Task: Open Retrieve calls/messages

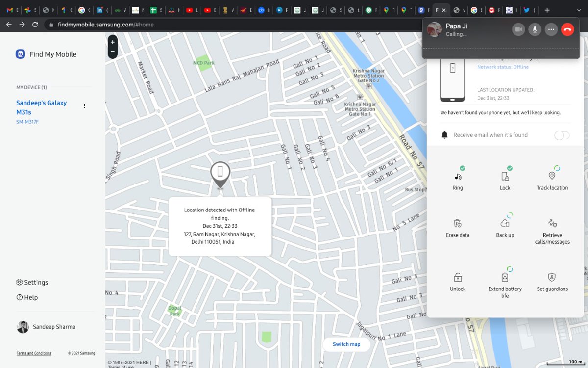Action: coord(552,231)
